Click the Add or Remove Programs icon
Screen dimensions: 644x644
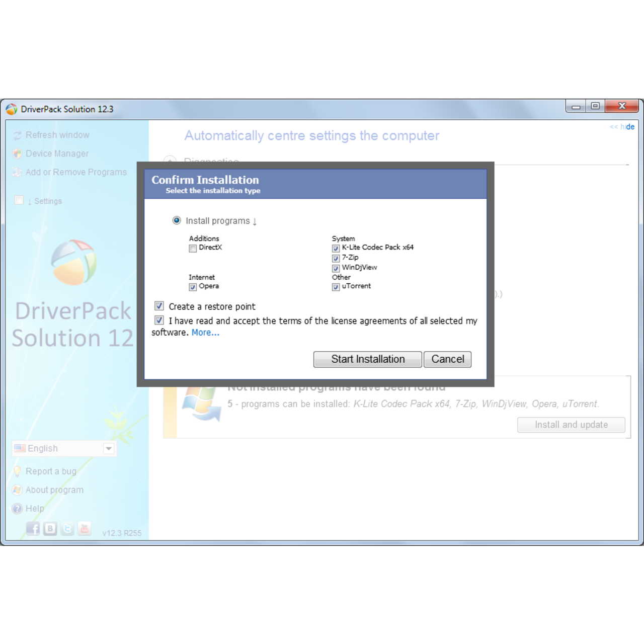coord(18,172)
